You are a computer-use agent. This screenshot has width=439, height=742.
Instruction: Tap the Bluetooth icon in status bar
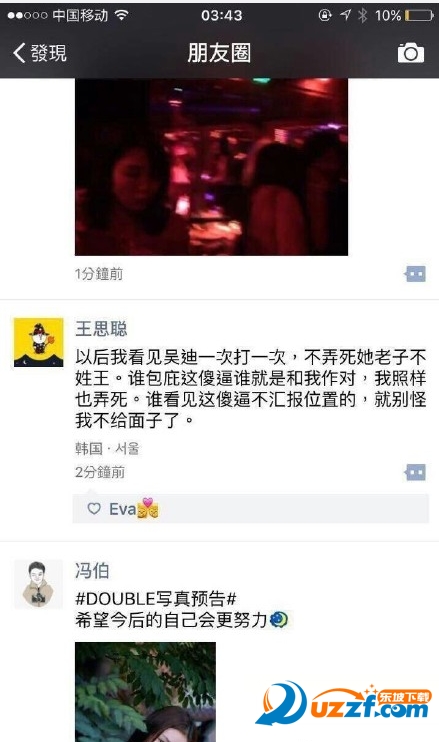tap(362, 16)
